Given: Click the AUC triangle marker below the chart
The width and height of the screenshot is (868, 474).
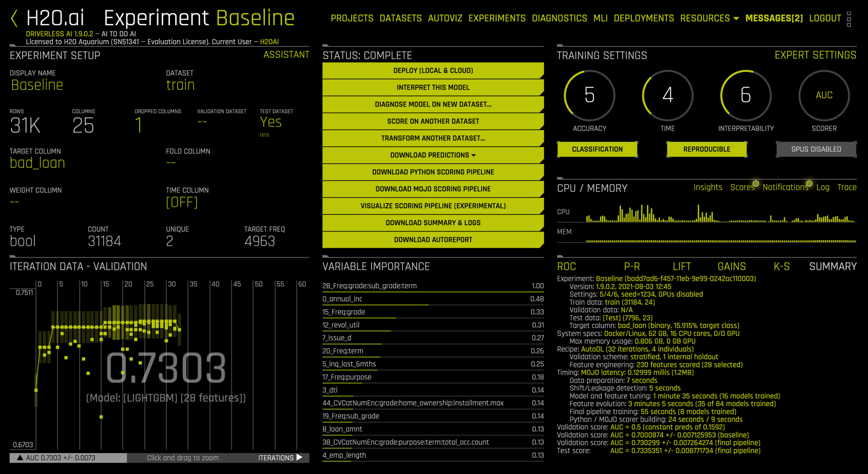Looking at the screenshot, I should [x=20, y=458].
